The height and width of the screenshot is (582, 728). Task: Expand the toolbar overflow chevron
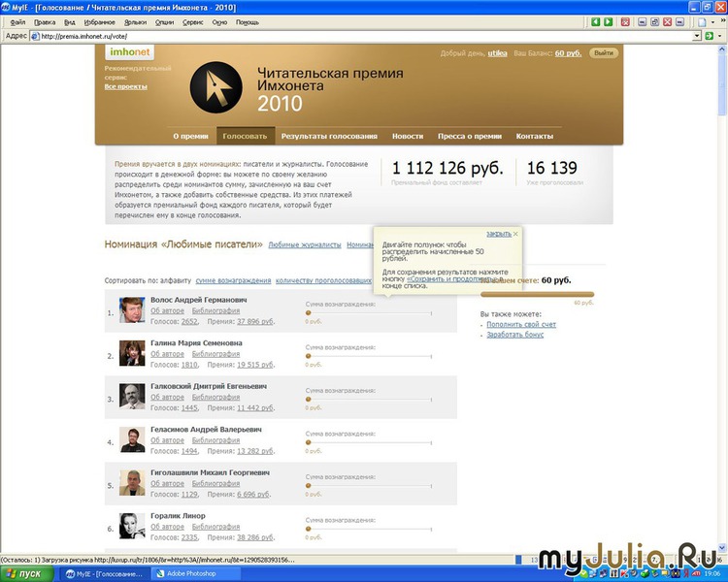tap(722, 21)
